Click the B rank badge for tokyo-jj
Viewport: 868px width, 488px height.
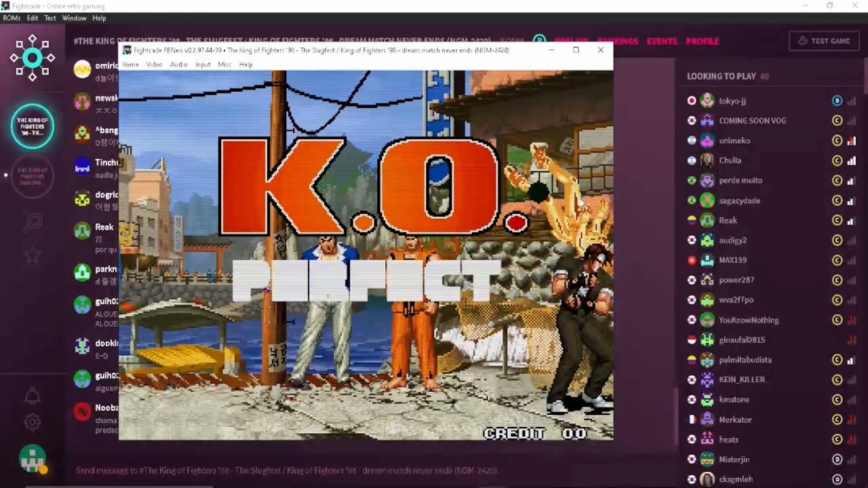coord(837,100)
